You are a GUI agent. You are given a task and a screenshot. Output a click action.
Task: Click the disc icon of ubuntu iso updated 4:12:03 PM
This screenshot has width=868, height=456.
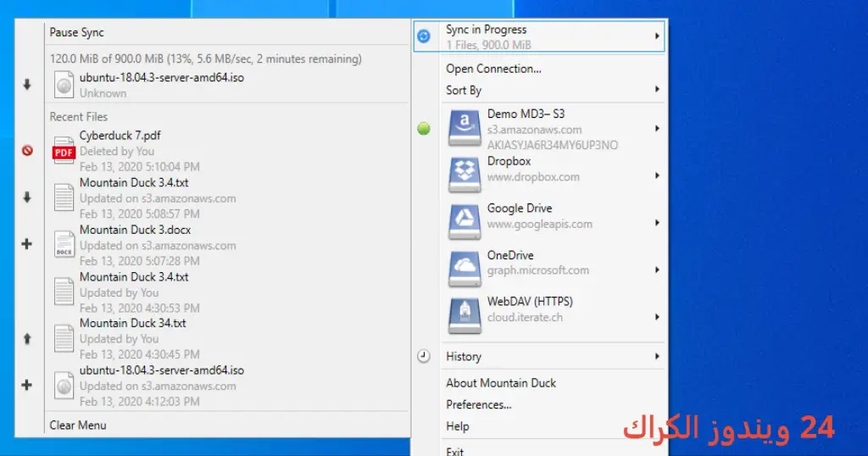64,386
